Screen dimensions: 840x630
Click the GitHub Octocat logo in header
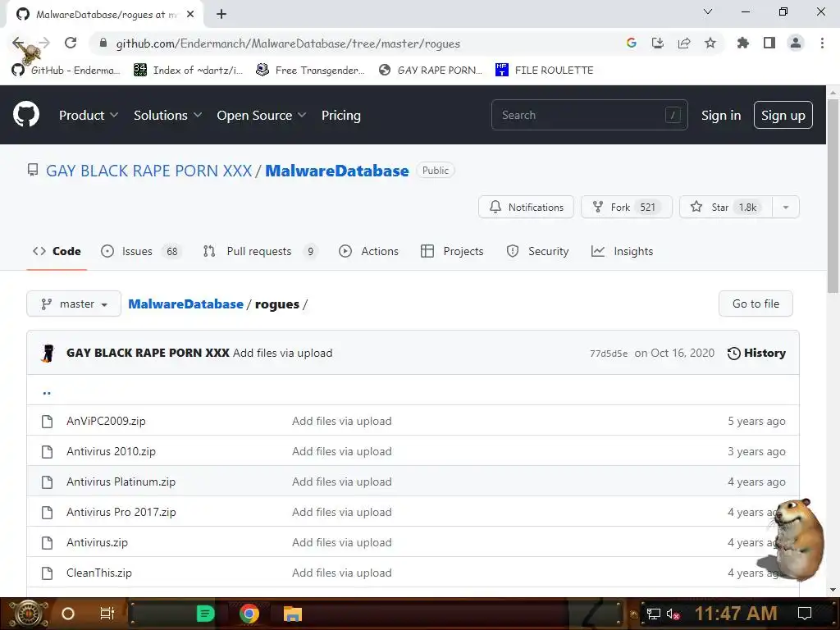[26, 115]
